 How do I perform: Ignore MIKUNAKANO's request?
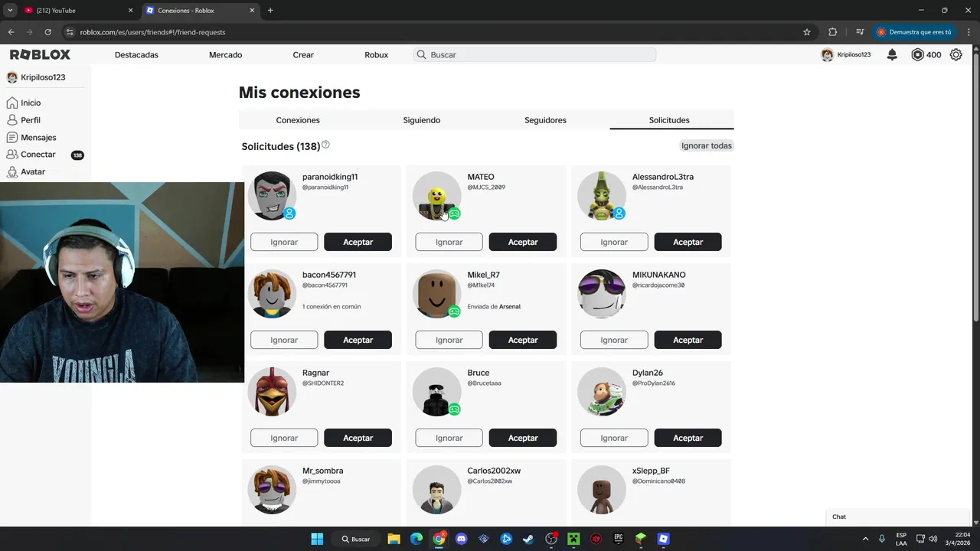tap(614, 340)
